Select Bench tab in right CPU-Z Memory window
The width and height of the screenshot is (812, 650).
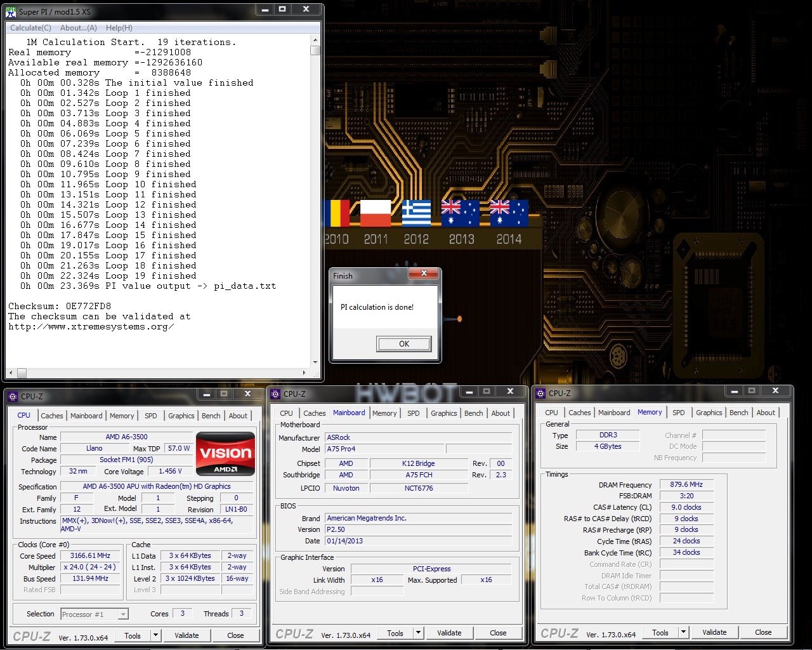[x=739, y=413]
